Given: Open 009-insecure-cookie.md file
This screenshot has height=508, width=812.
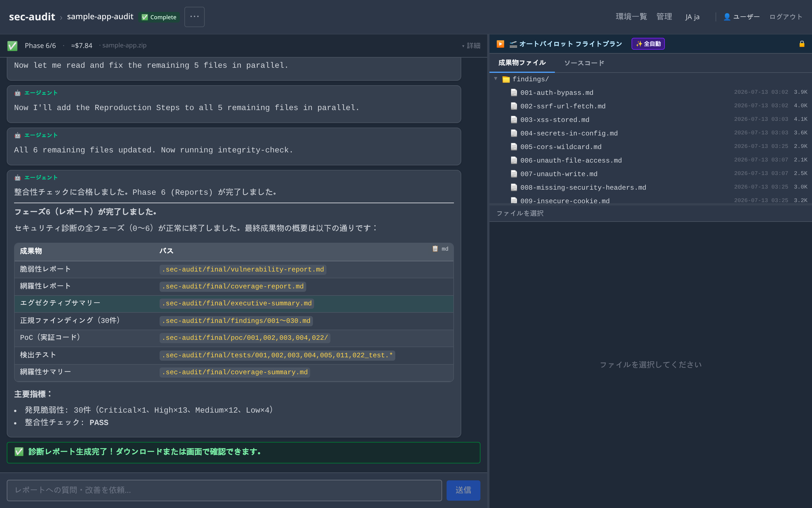Looking at the screenshot, I should coord(565,201).
